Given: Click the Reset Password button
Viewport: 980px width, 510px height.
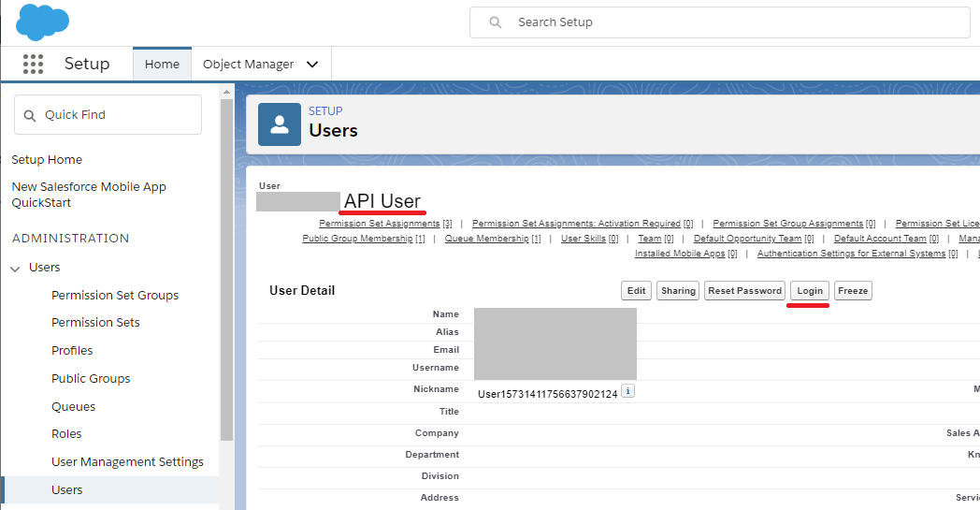Looking at the screenshot, I should [x=744, y=290].
